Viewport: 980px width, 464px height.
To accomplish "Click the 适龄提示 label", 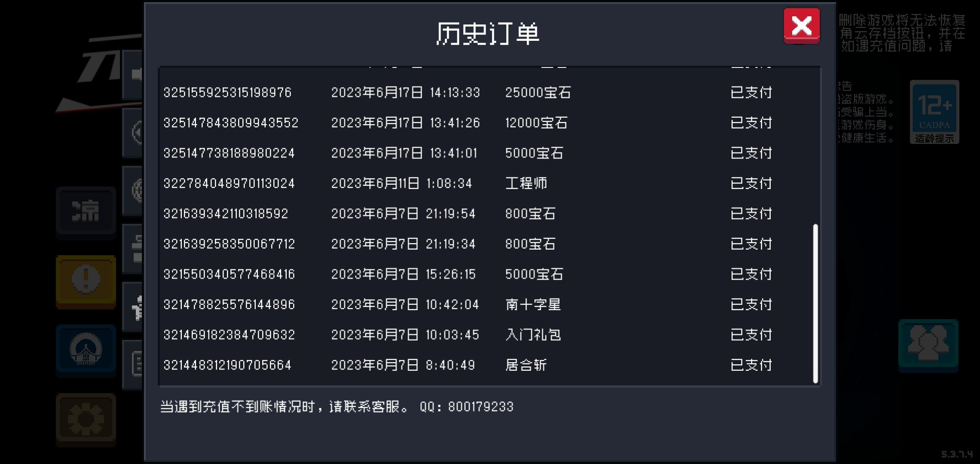I will click(x=934, y=138).
